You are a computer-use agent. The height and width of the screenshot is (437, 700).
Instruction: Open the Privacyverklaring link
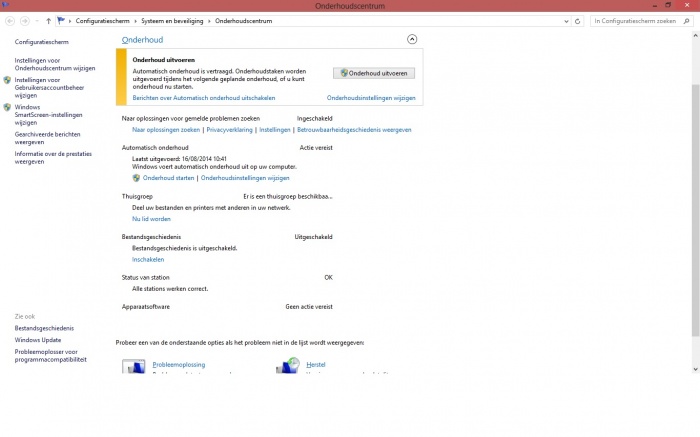[229, 130]
